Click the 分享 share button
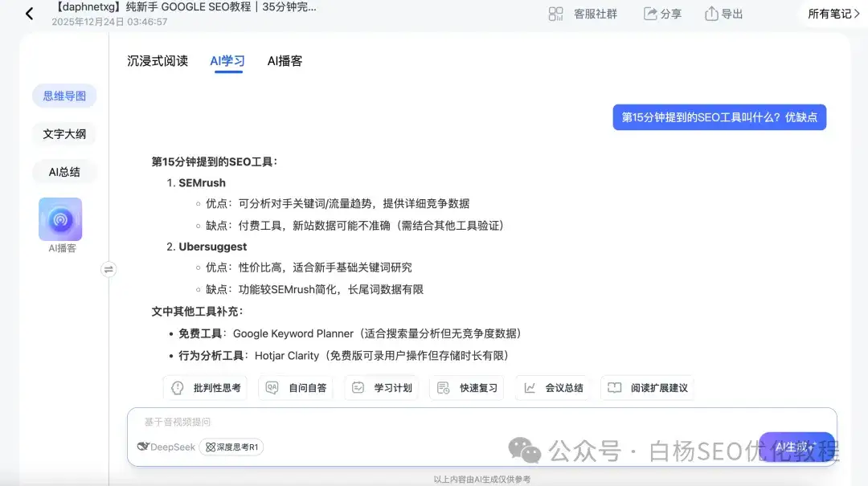The image size is (868, 486). tap(662, 14)
